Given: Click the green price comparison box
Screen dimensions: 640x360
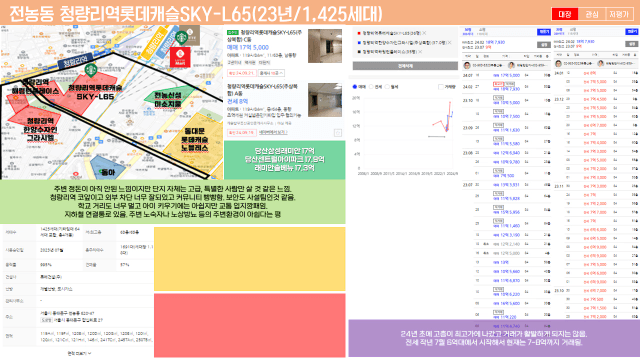Looking at the screenshot, I should [284, 160].
